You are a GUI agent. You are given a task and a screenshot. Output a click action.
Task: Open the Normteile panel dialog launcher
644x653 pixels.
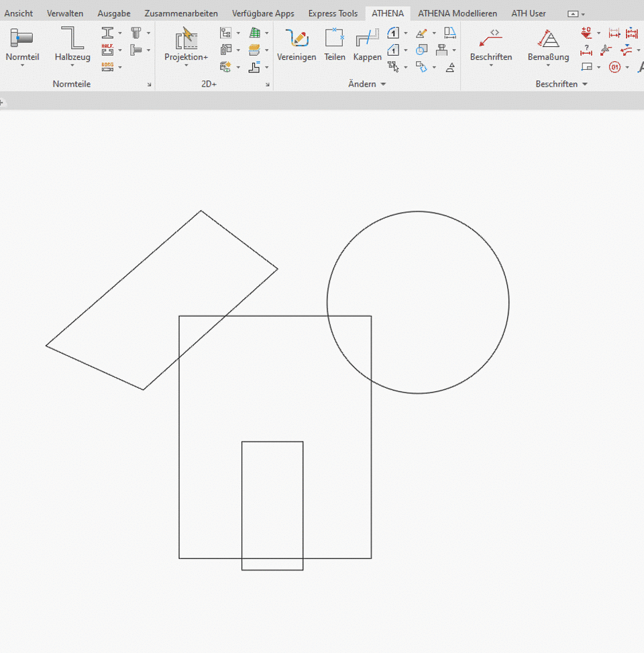pyautogui.click(x=149, y=85)
